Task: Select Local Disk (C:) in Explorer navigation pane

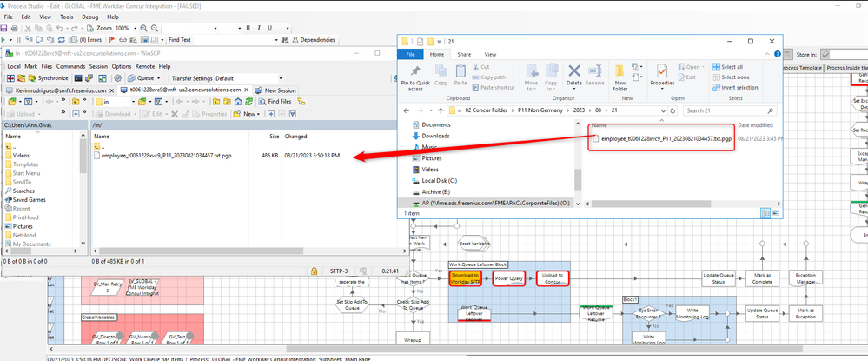Action: 435,181
